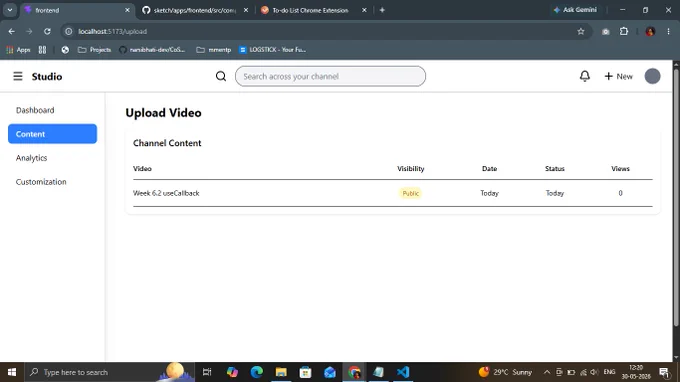Switch to the sketch GitHub tab
Viewport: 680px width, 382px height.
(195, 10)
